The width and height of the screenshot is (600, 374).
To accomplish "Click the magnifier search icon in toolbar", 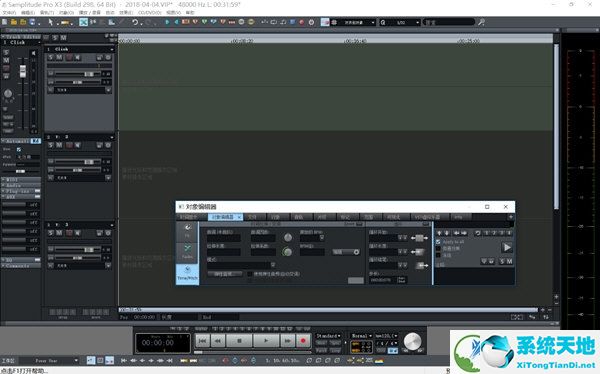I will [x=481, y=22].
